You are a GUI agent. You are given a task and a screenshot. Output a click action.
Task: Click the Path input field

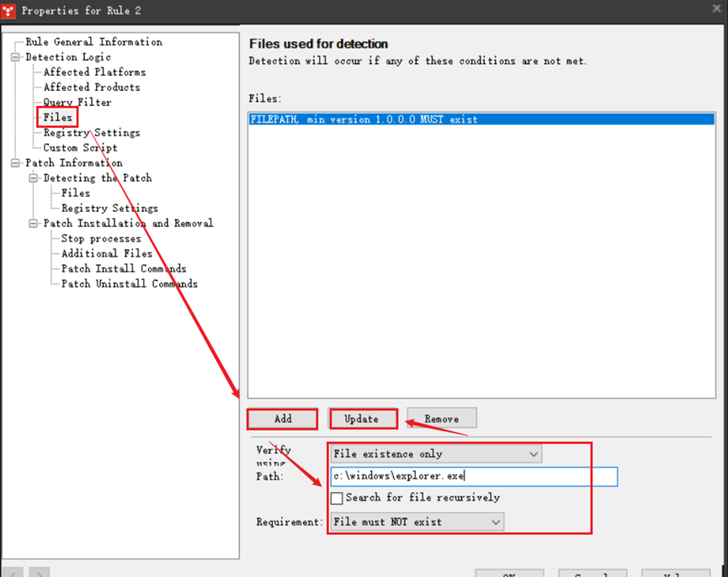point(474,477)
